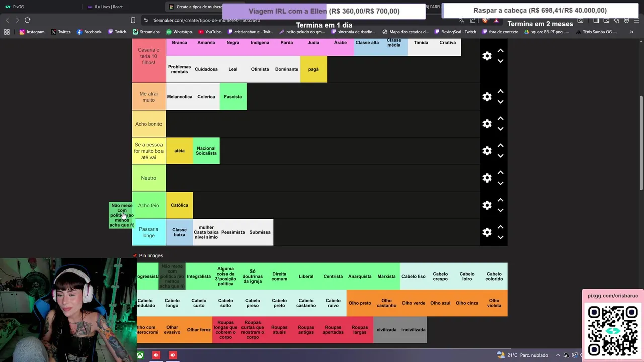Click the translate icon in the address bar
This screenshot has width=644, height=362.
pyautogui.click(x=461, y=20)
